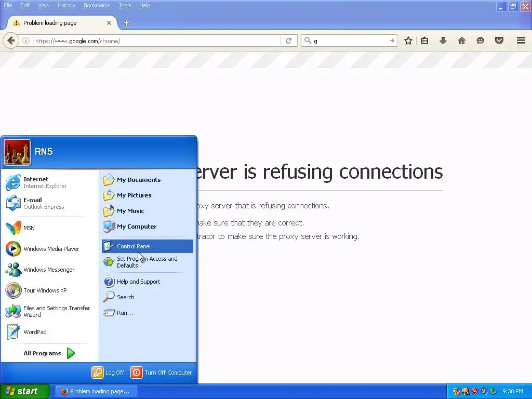Click the Log Off button
Viewport: 532px width, 399px height.
tap(108, 373)
